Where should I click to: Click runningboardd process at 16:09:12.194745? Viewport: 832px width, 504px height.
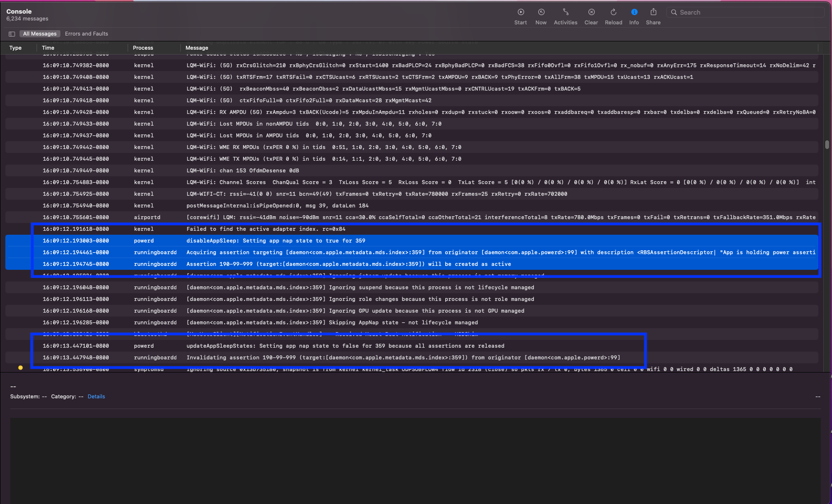[155, 264]
